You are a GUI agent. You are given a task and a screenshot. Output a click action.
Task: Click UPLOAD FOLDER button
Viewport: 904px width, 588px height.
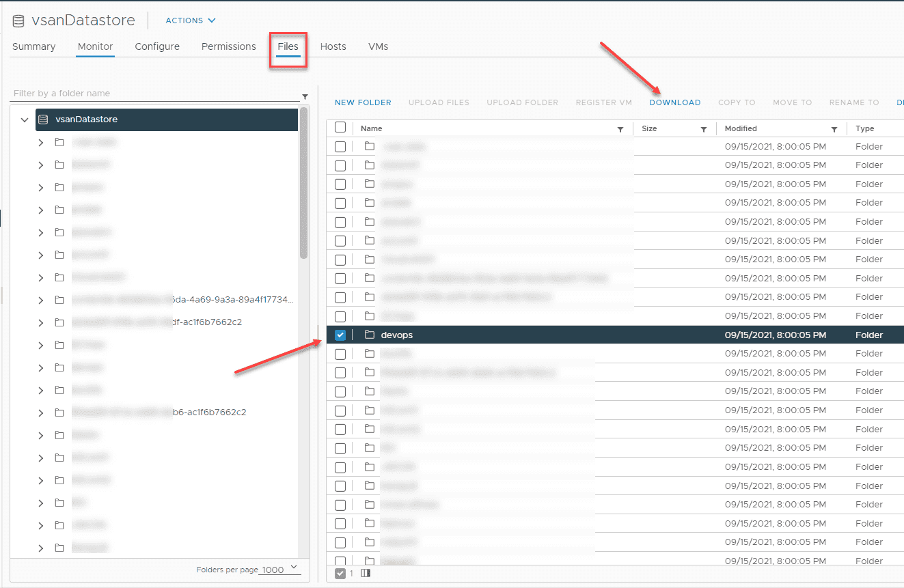tap(522, 102)
